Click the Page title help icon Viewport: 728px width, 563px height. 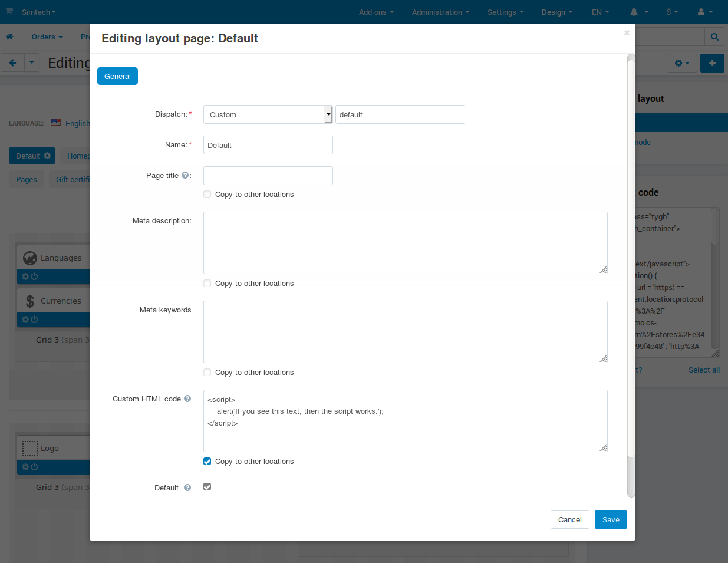coord(185,175)
